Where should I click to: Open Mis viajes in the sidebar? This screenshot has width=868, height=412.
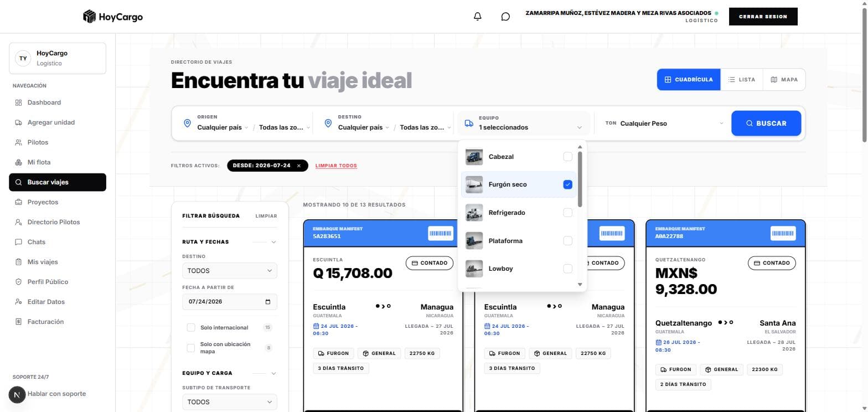(x=58, y=262)
